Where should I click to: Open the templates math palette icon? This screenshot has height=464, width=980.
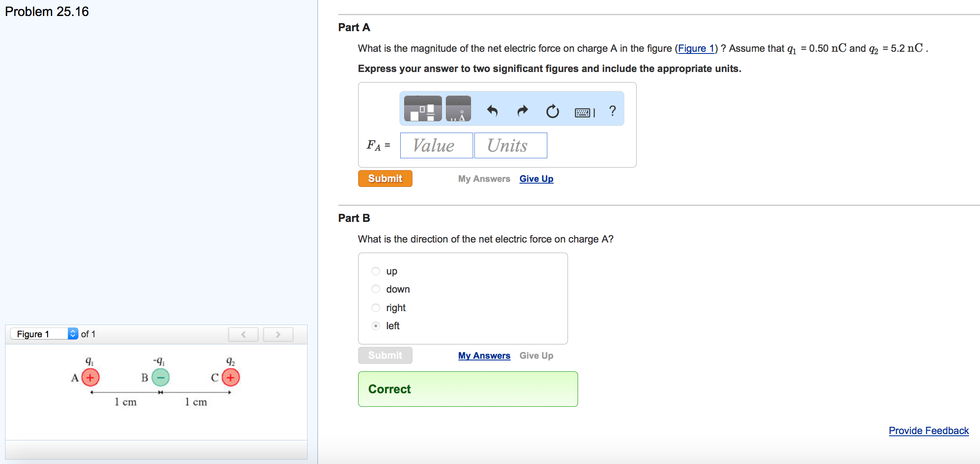[x=423, y=109]
